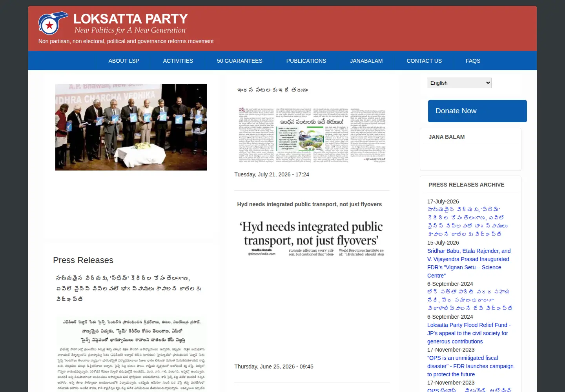Image resolution: width=565 pixels, height=392 pixels.
Task: Click 'Thursday, June 25, 2026 - 09:45' date
Action: click(274, 367)
